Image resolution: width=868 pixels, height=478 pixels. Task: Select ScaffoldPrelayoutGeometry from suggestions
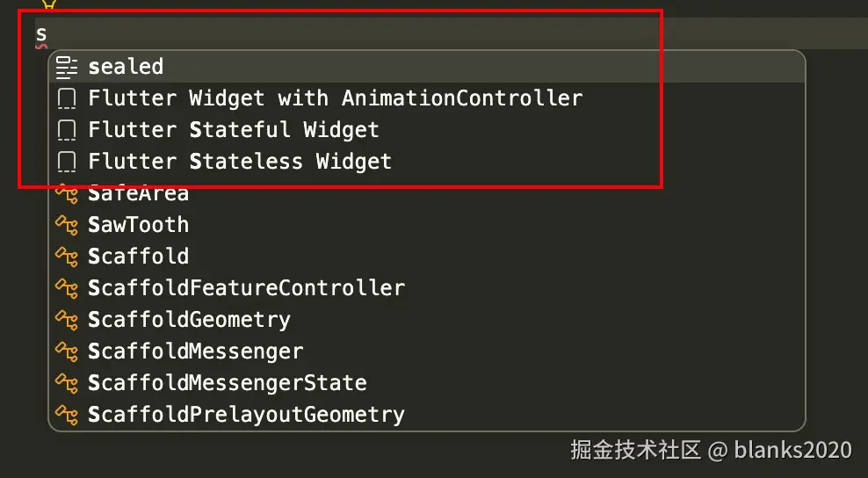(x=427, y=415)
